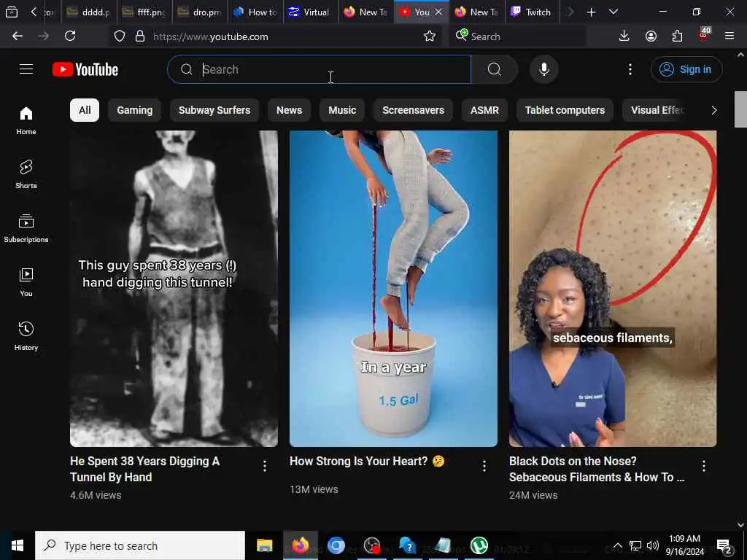Open options menu for Black Dots on the Nose video
This screenshot has width=747, height=560.
click(704, 466)
